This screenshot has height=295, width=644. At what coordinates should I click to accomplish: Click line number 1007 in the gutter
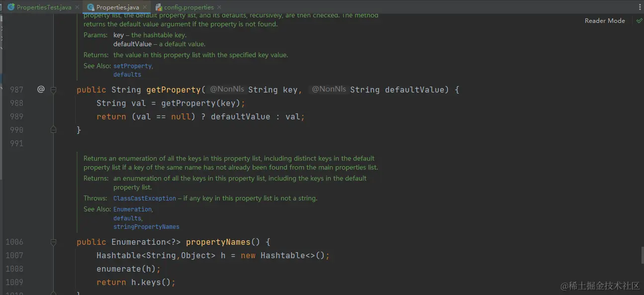pos(14,255)
